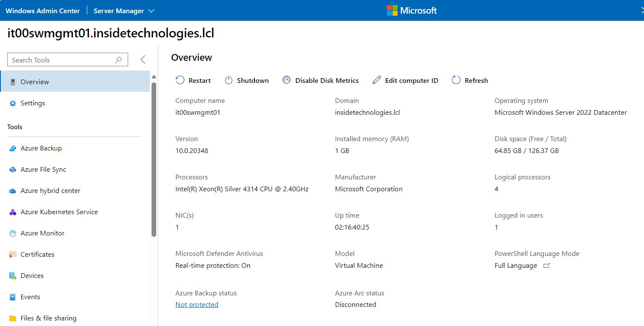644x326 pixels.
Task: Open the Overview tool
Action: click(x=75, y=82)
